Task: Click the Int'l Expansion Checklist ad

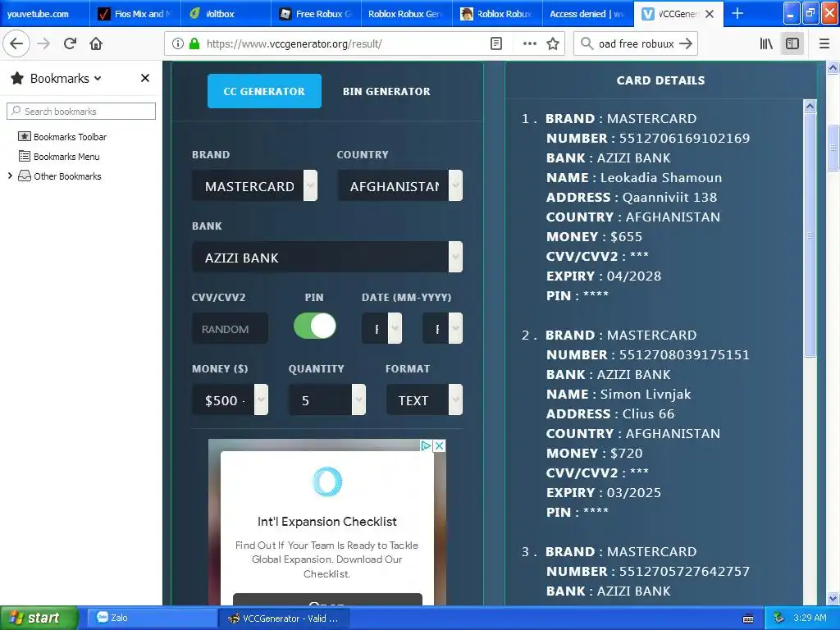Action: coord(326,523)
